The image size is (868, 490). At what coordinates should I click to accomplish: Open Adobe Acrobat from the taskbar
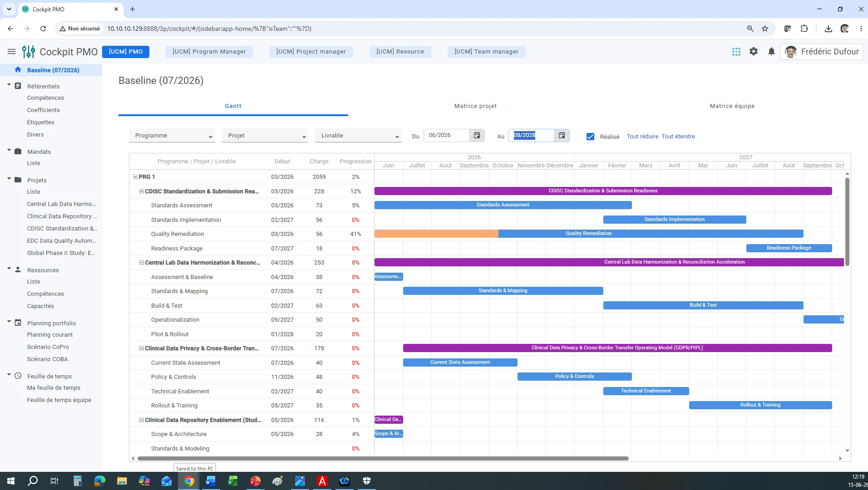click(322, 481)
